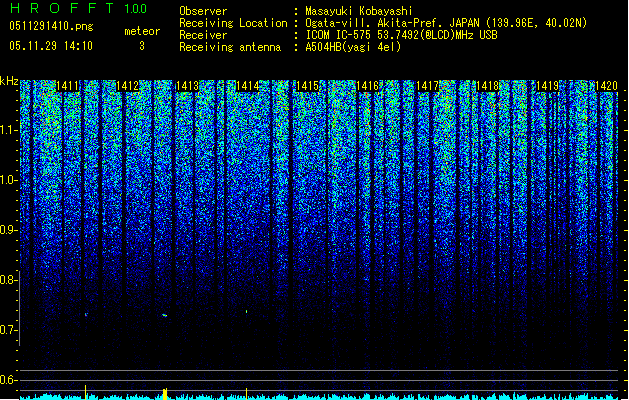This screenshot has width=629, height=400.
Task: Click the 0.8 kHz frequency axis label
Action: (9, 280)
